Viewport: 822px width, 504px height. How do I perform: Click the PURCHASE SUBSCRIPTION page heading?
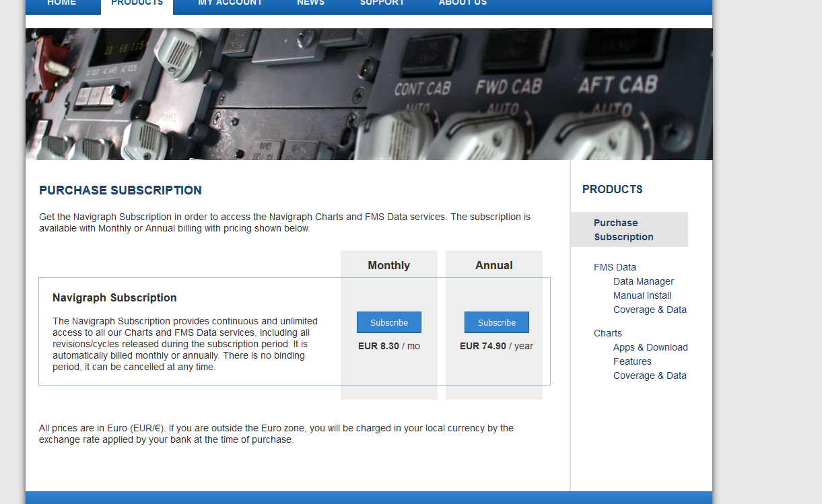point(121,190)
